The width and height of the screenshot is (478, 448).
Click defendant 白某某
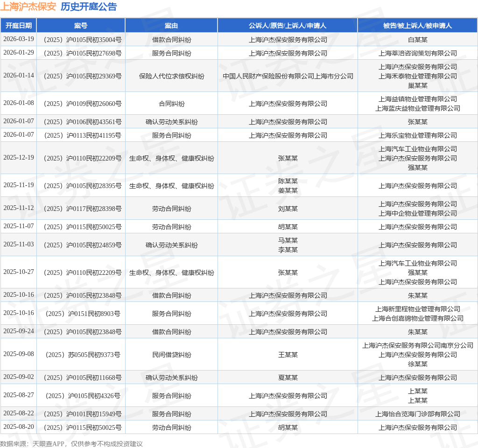click(x=418, y=40)
